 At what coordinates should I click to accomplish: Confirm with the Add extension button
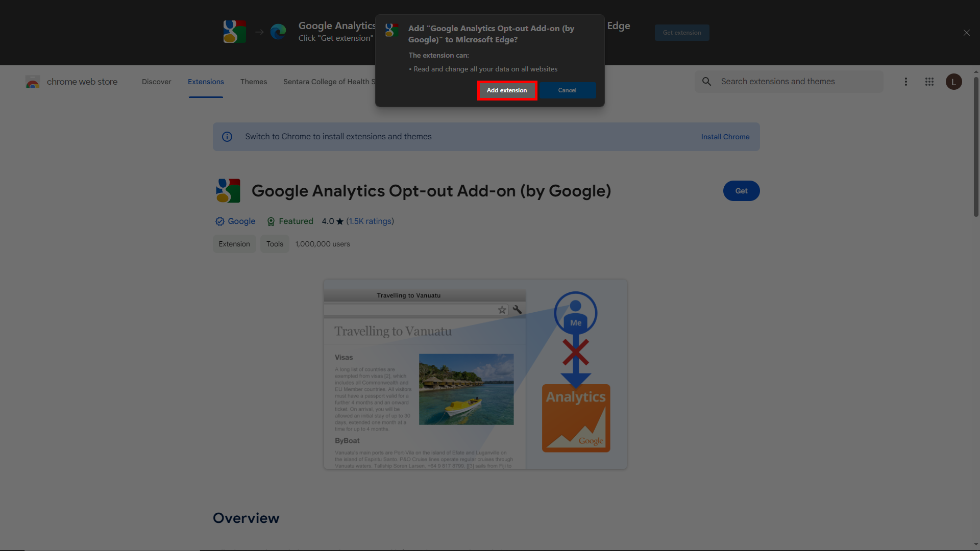tap(507, 90)
